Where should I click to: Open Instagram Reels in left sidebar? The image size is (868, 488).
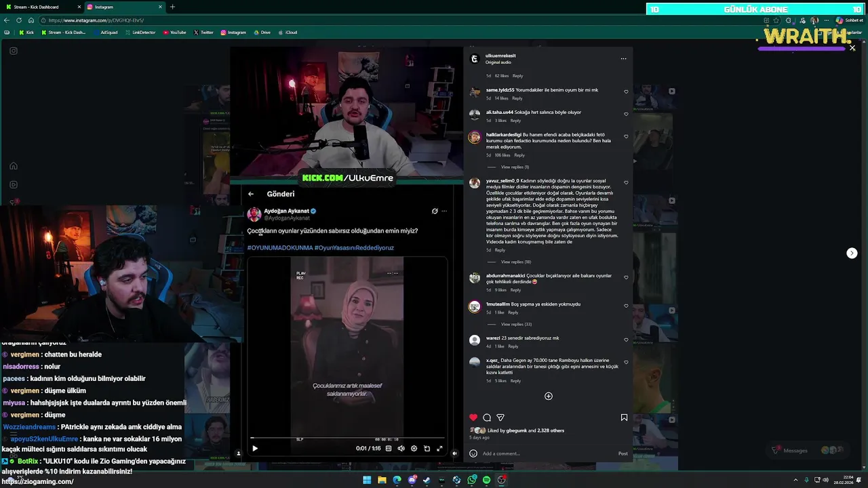click(13, 184)
